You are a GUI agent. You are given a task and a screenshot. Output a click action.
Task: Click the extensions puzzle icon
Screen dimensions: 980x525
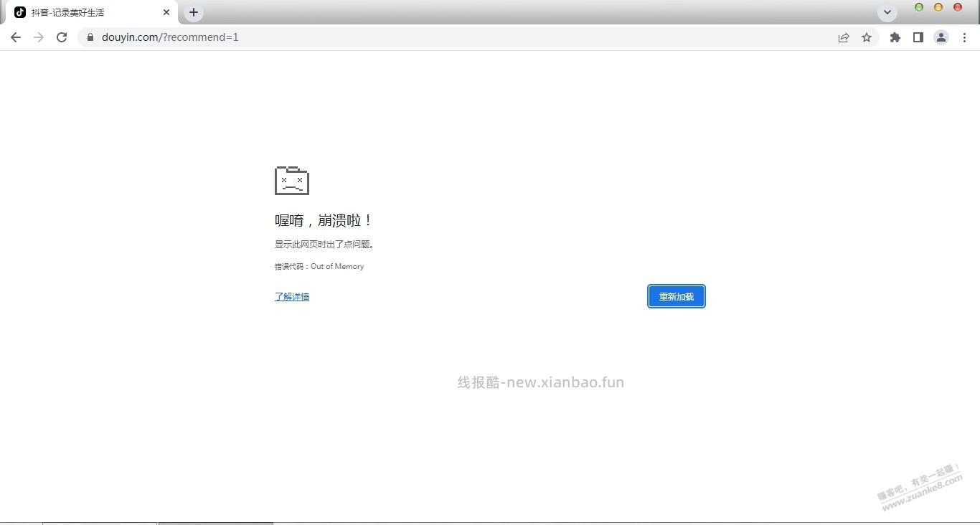coord(895,37)
